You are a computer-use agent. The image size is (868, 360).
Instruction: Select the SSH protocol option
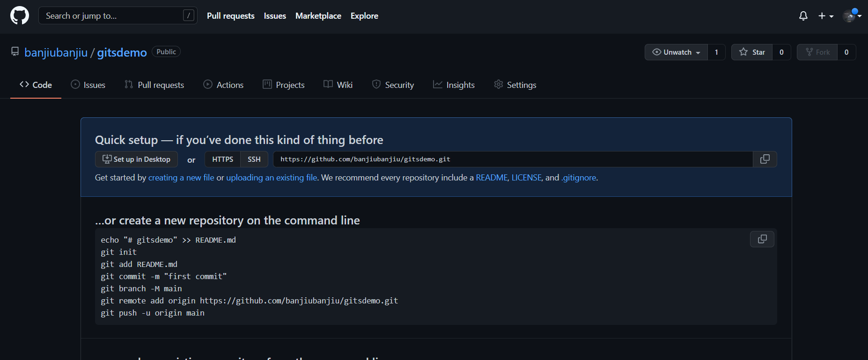(254, 159)
